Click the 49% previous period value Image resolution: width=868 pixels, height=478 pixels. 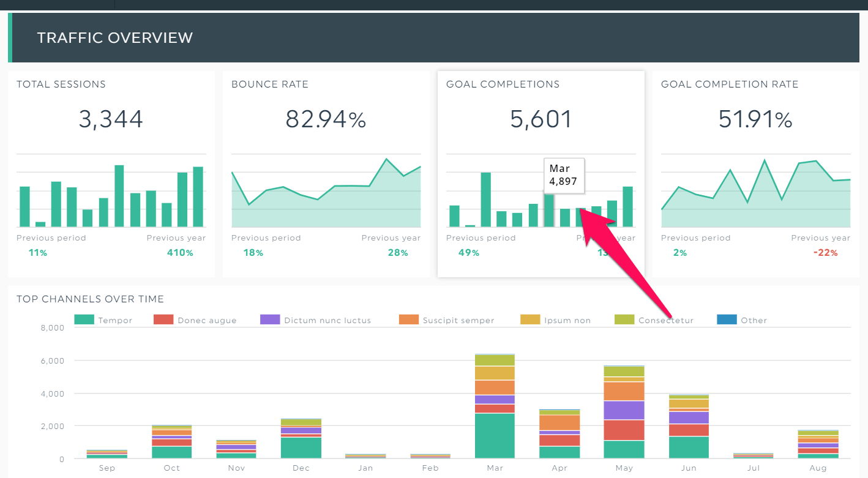pyautogui.click(x=468, y=253)
